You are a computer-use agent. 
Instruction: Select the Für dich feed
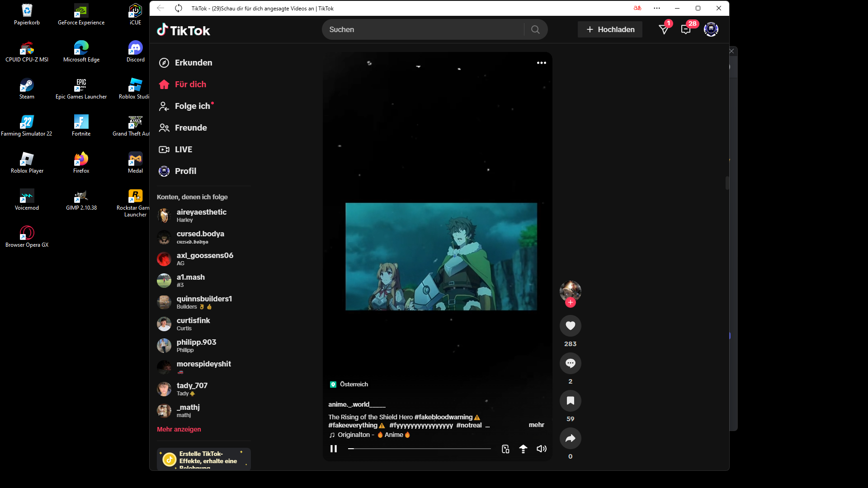coord(183,84)
